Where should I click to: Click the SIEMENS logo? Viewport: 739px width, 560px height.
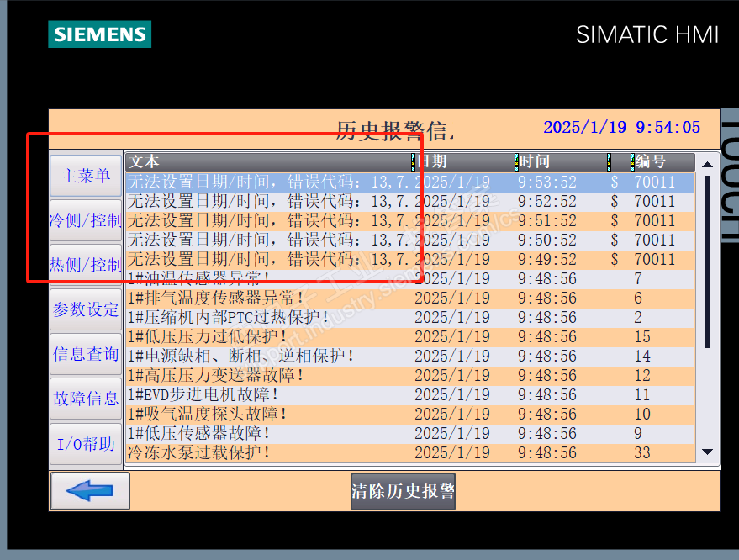pyautogui.click(x=99, y=34)
